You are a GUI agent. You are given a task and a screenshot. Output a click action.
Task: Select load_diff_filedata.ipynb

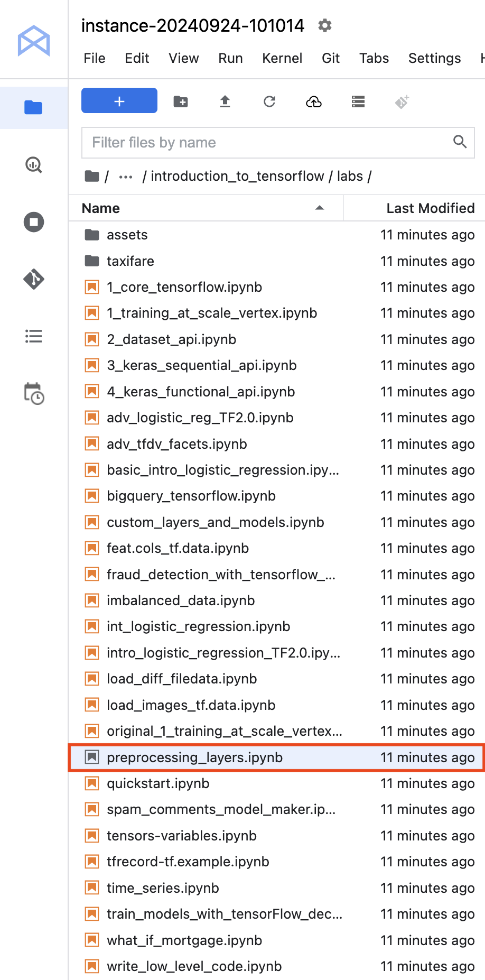coord(277,679)
